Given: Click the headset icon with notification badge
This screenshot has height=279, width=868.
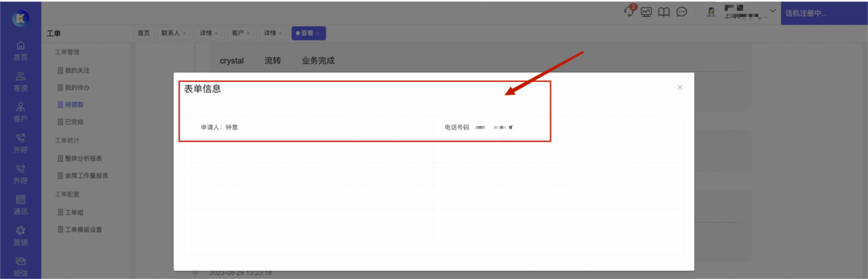Looking at the screenshot, I should point(630,12).
